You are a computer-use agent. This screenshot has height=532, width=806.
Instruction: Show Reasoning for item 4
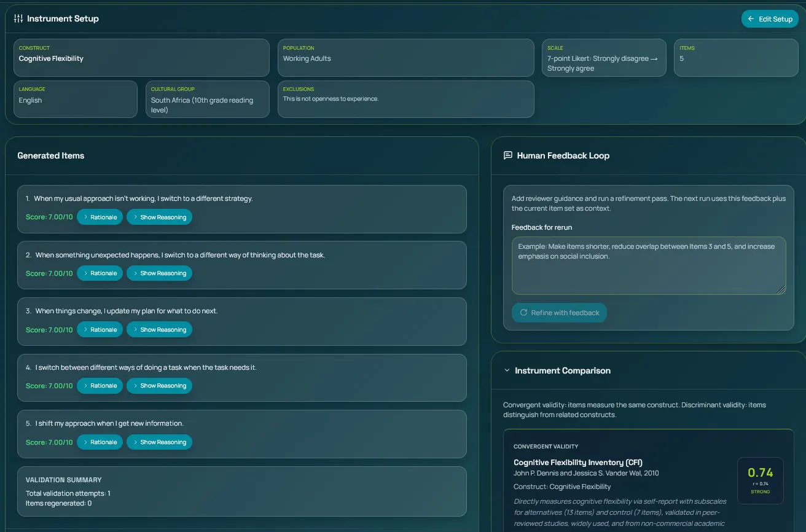click(x=159, y=386)
